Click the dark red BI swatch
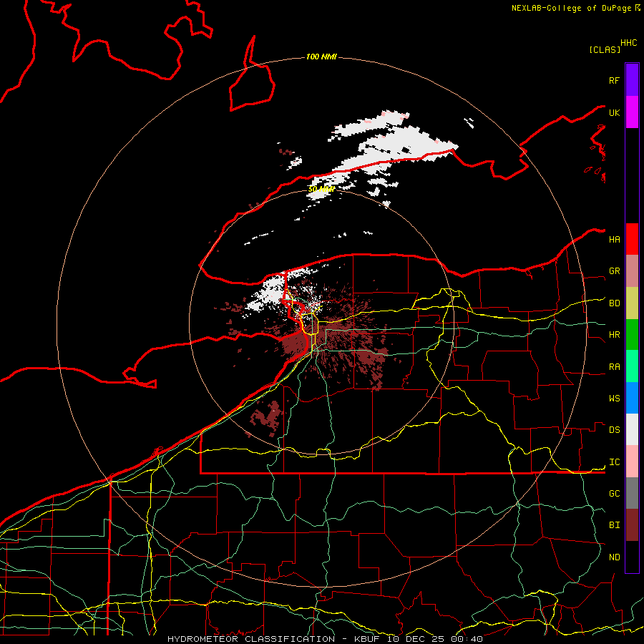Image resolution: width=644 pixels, height=644 pixels. click(632, 525)
